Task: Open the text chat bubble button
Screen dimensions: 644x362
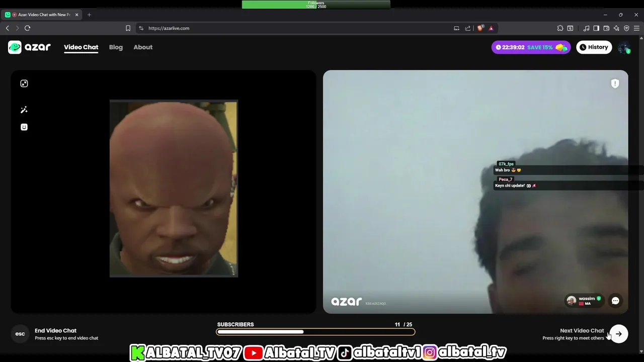Action: pos(615,301)
